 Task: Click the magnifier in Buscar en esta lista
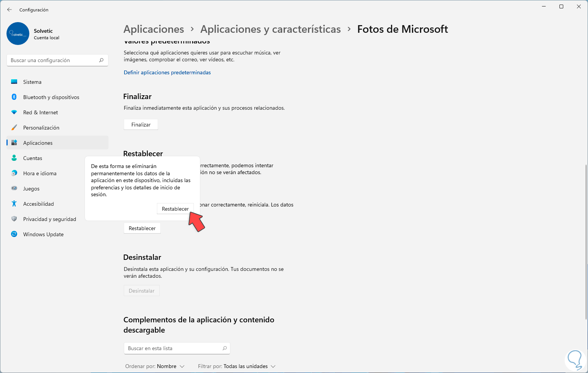(225, 348)
